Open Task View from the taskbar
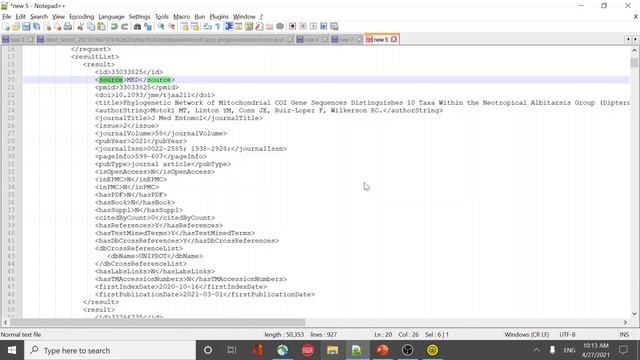 coord(232,350)
